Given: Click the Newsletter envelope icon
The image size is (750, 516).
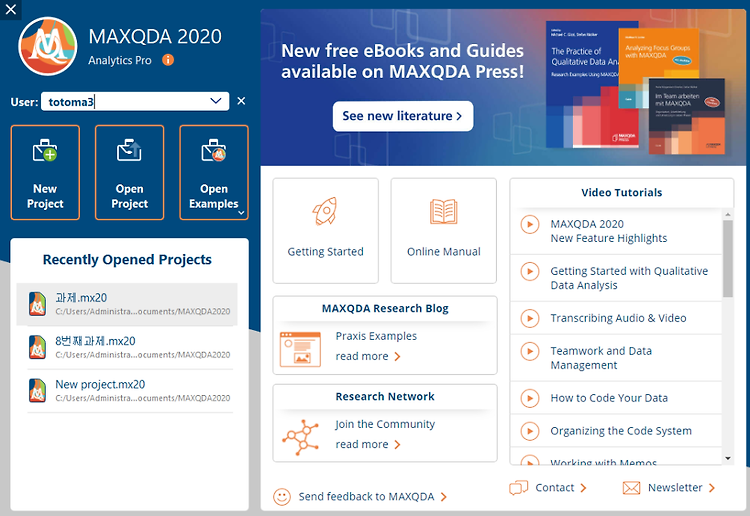Looking at the screenshot, I should pos(631,488).
